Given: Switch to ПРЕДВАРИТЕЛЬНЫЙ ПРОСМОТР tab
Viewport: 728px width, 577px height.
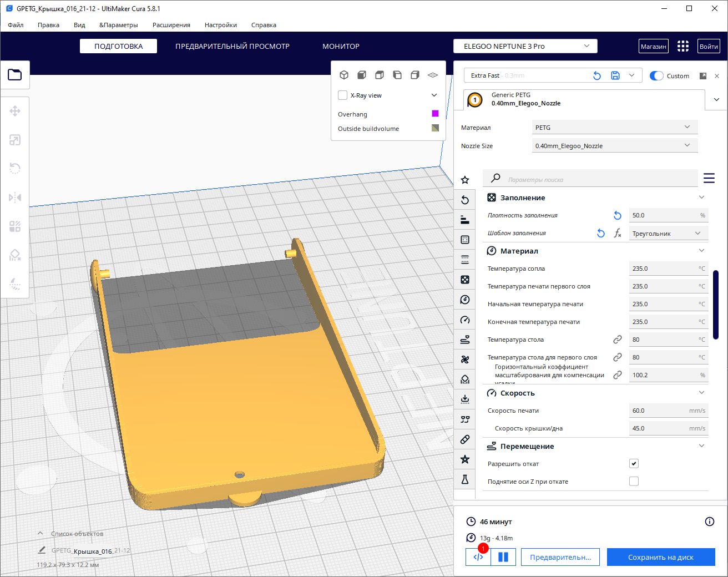Looking at the screenshot, I should [x=232, y=46].
